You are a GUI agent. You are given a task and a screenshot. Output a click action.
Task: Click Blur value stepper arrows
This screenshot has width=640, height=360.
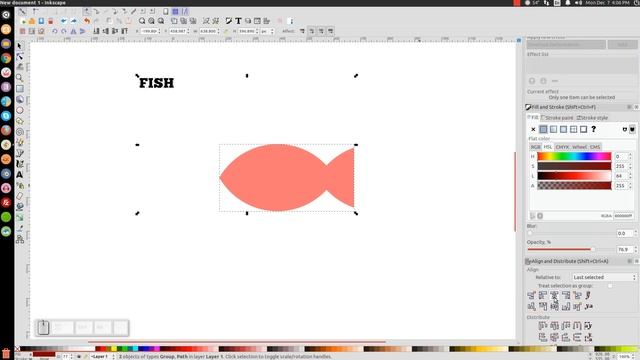tap(635, 233)
